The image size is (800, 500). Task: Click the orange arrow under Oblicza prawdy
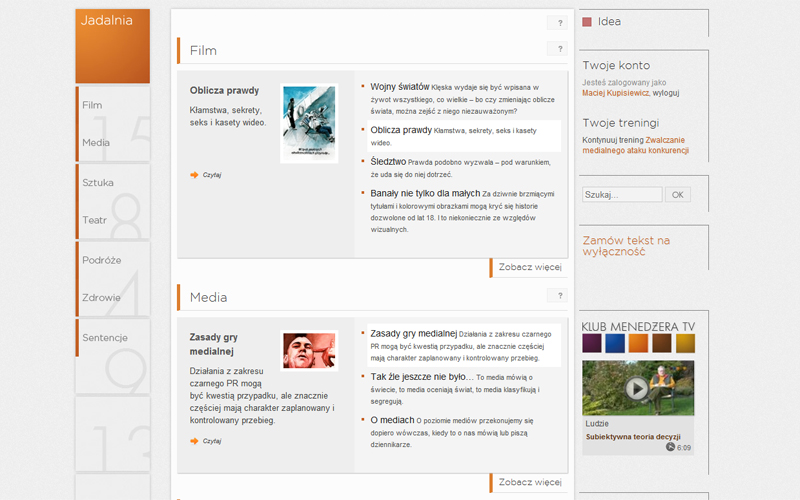(194, 175)
